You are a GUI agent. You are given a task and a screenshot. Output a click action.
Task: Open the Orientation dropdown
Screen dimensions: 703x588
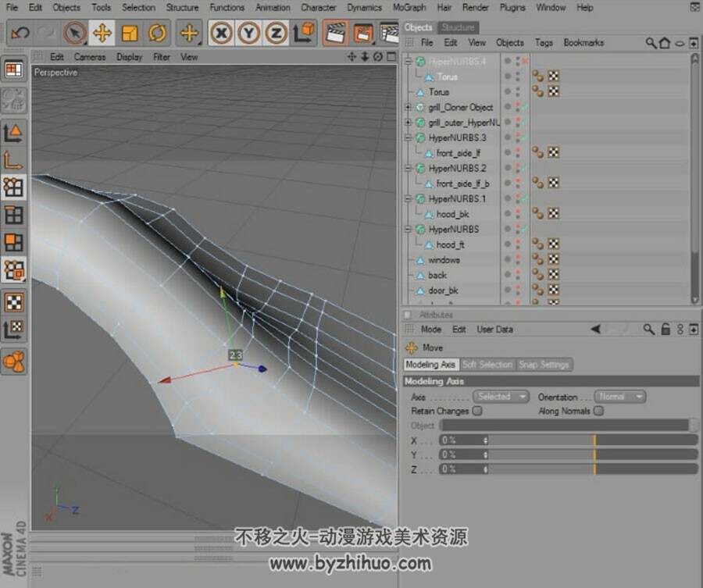coord(619,397)
